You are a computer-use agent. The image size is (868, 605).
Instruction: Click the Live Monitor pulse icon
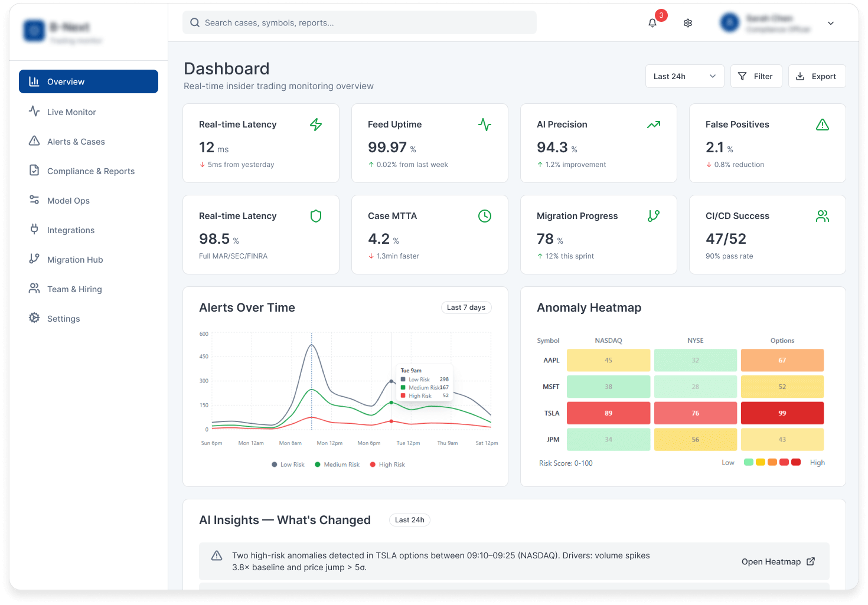pyautogui.click(x=34, y=111)
